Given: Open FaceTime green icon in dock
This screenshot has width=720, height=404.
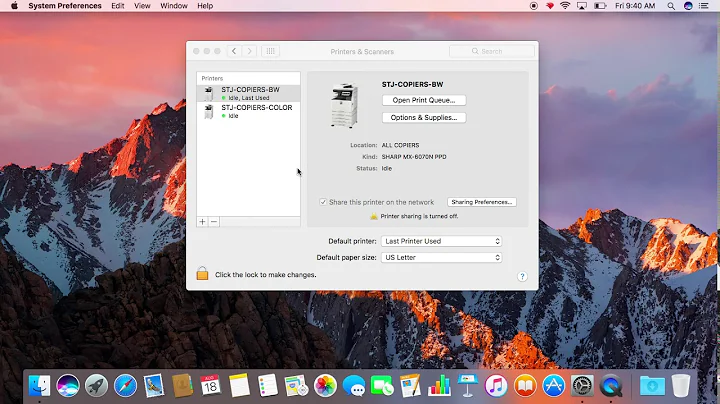Looking at the screenshot, I should 382,386.
